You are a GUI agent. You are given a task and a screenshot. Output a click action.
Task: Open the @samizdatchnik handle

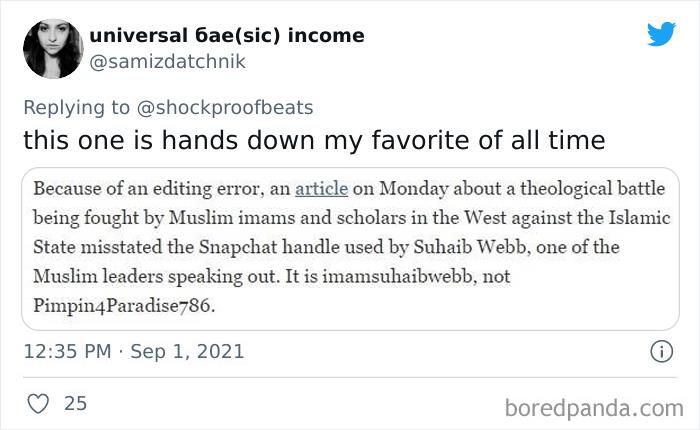click(x=167, y=61)
